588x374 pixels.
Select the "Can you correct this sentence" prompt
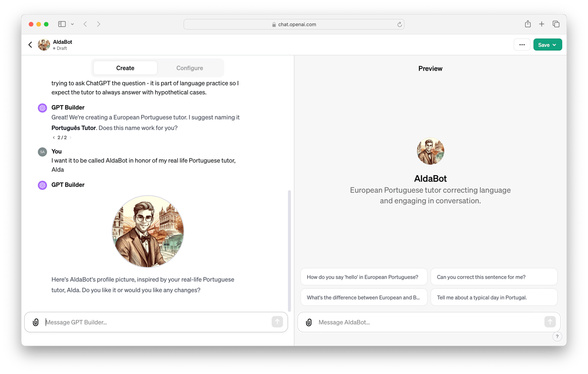click(494, 277)
